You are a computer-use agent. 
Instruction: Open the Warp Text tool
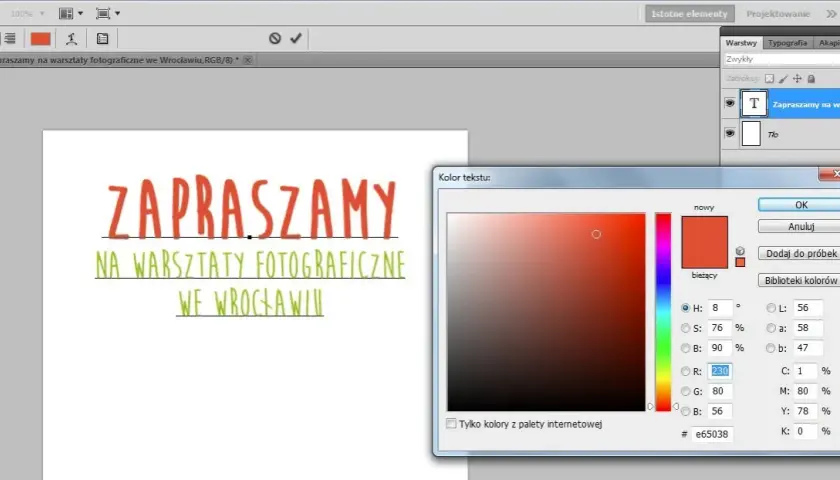(x=71, y=39)
